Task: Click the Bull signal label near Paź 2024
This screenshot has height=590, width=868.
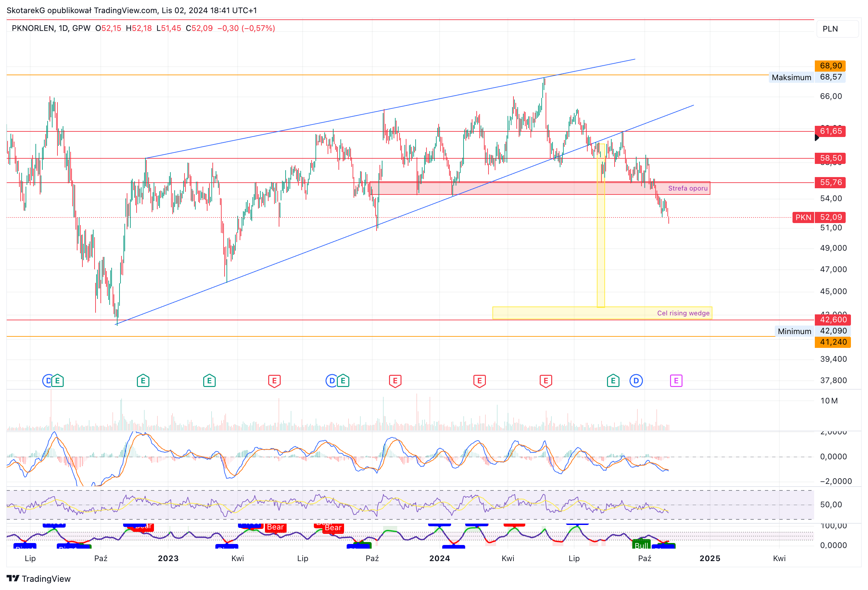Action: pos(641,545)
